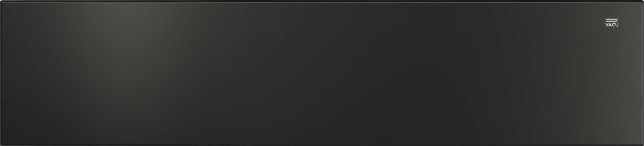Click the right side edge strip
The width and height of the screenshot is (644, 146).
point(643,73)
